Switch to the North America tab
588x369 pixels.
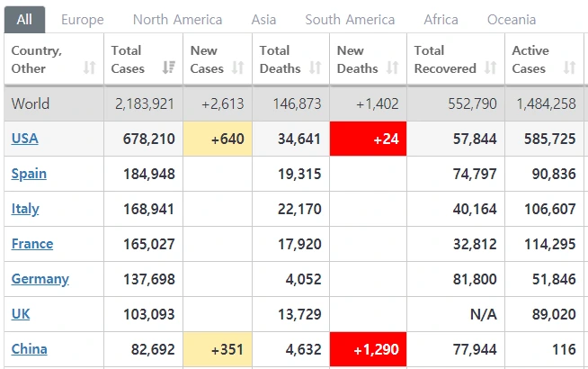click(178, 20)
